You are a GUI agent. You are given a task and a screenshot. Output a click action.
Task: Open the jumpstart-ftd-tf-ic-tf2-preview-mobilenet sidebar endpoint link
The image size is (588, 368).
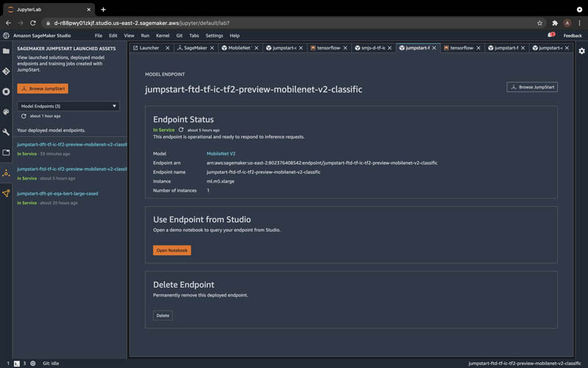72,169
